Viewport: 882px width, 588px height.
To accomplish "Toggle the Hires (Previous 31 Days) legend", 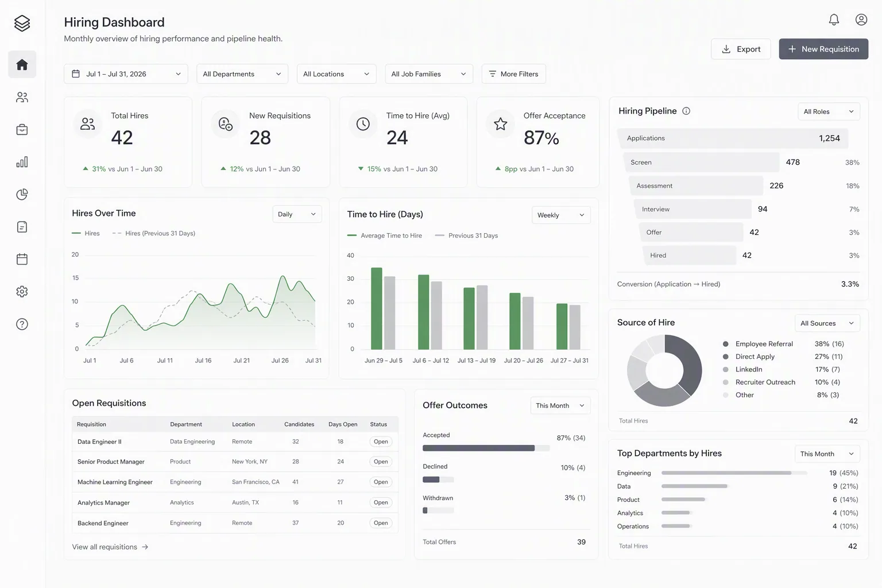I will pos(154,233).
